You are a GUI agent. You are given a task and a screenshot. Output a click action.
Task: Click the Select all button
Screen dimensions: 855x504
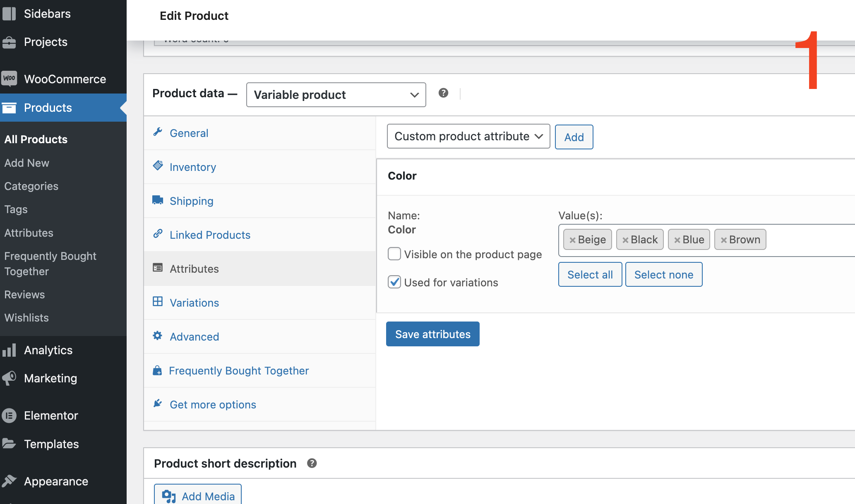pyautogui.click(x=590, y=274)
